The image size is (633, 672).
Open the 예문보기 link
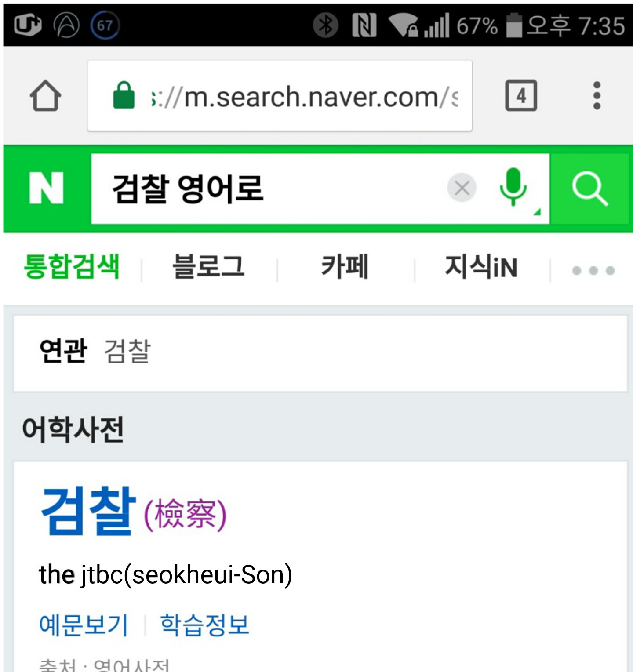click(84, 625)
